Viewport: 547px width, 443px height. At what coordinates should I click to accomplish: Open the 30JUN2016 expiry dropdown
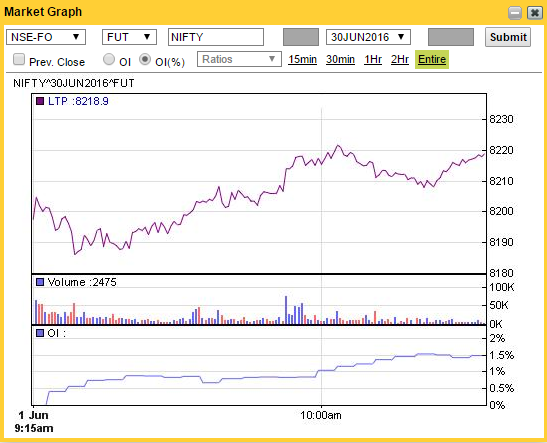[368, 37]
